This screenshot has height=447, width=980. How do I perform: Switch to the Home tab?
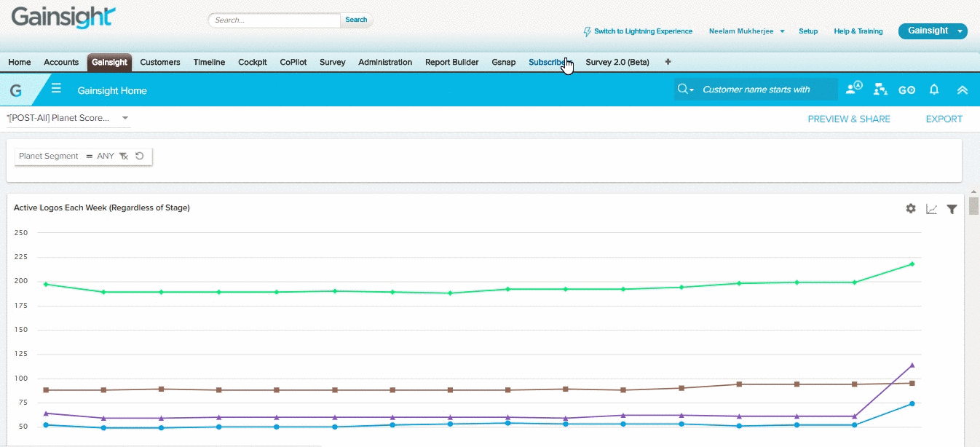coord(20,62)
